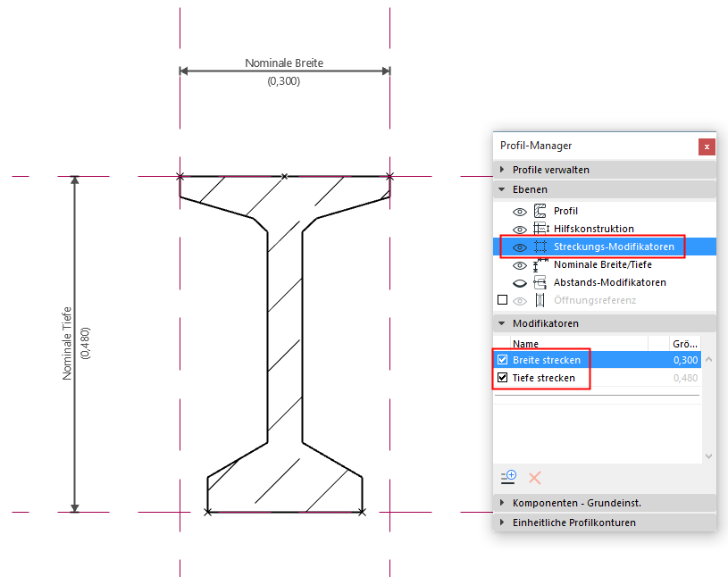The image size is (728, 577).
Task: Toggle eye for Streckungs-Modifikatoren layer
Action: tap(520, 247)
